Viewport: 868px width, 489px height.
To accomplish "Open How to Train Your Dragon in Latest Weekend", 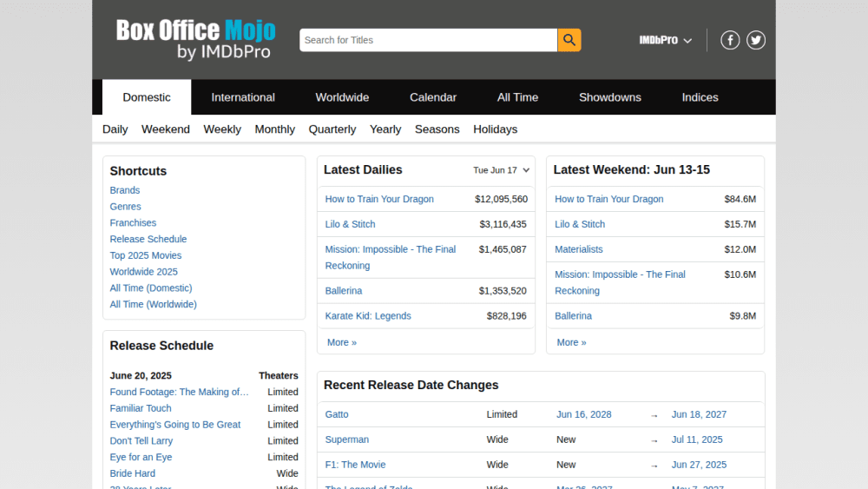I will point(609,199).
